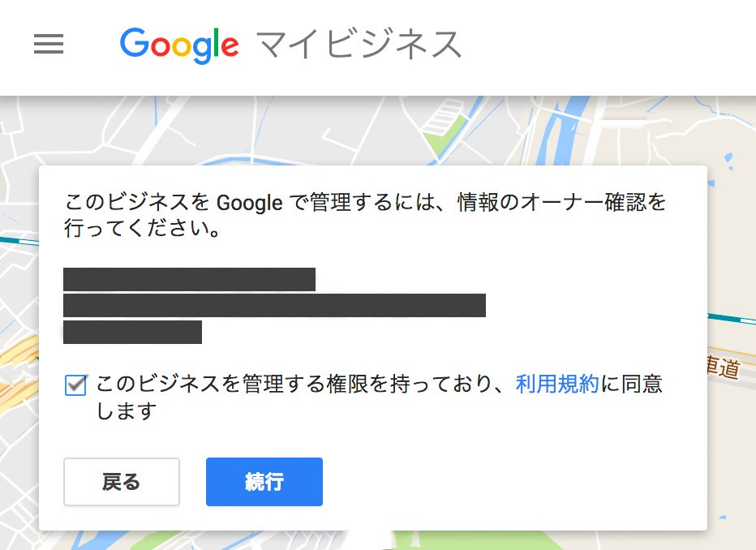This screenshot has width=756, height=550.
Task: Select the shortest redacted phone line
Action: tap(132, 332)
